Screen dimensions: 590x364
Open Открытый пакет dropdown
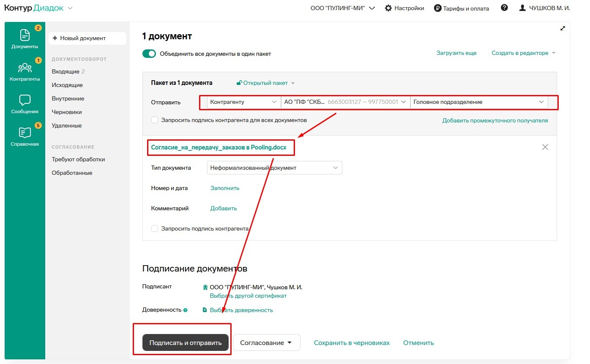coord(265,83)
